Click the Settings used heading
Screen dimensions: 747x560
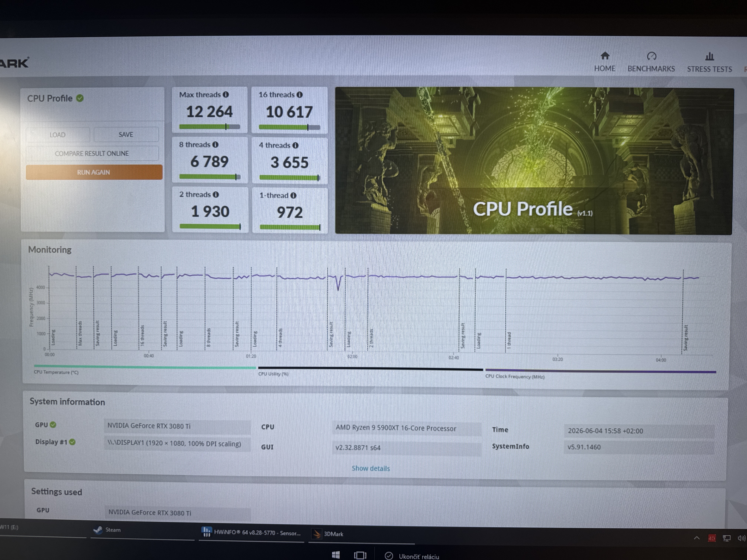point(57,492)
